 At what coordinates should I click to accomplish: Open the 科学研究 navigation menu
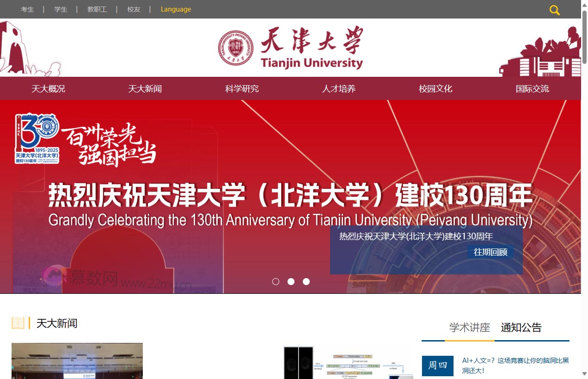(241, 88)
